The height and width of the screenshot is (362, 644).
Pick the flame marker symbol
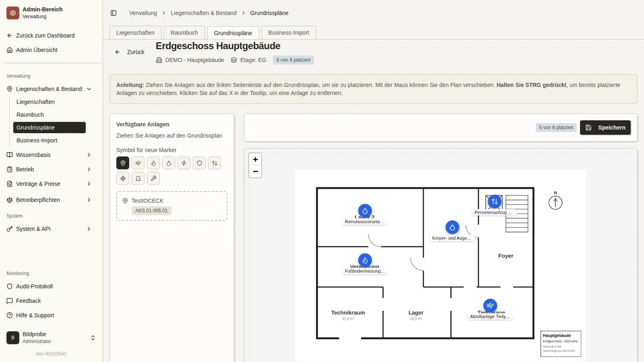[153, 163]
